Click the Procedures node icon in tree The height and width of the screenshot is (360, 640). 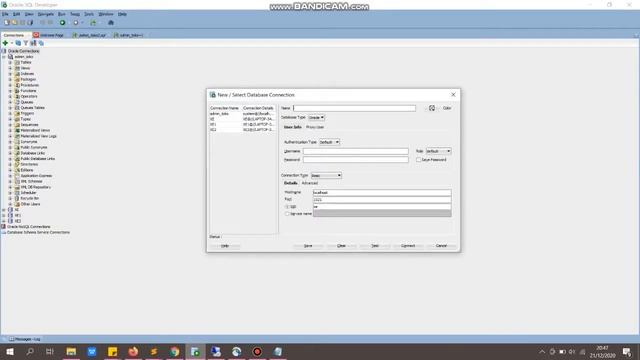(x=17, y=85)
